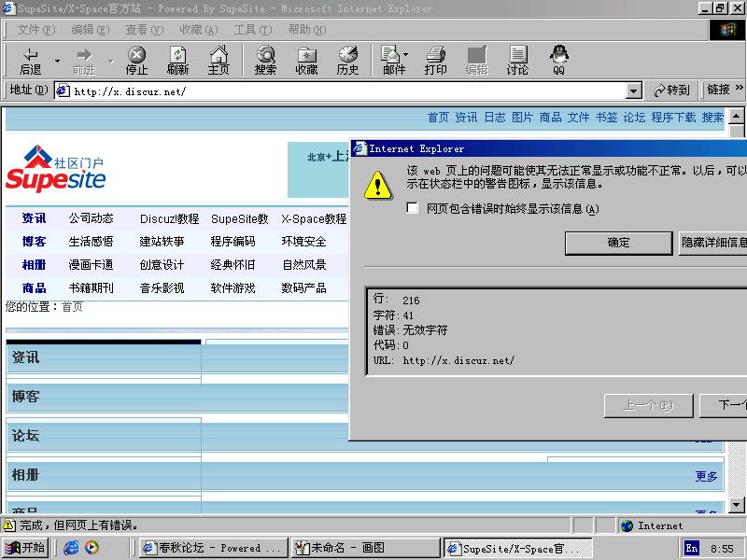Image resolution: width=747 pixels, height=560 pixels.
Task: Open the 文件(F) menu
Action: click(x=36, y=30)
